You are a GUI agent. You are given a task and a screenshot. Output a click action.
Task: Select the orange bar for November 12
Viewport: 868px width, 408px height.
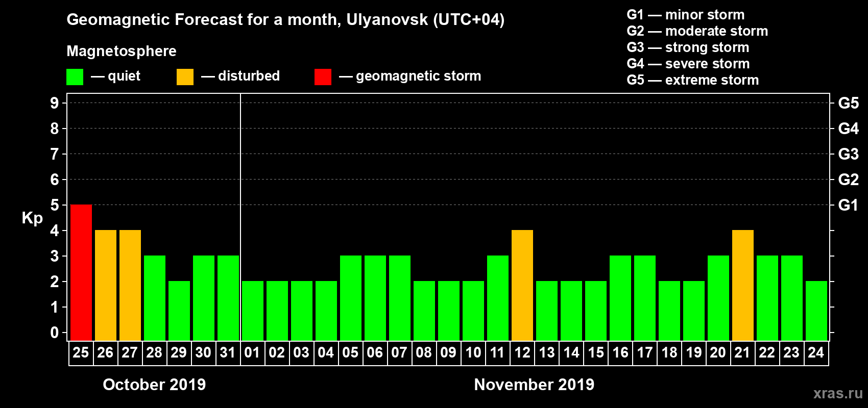coord(522,285)
